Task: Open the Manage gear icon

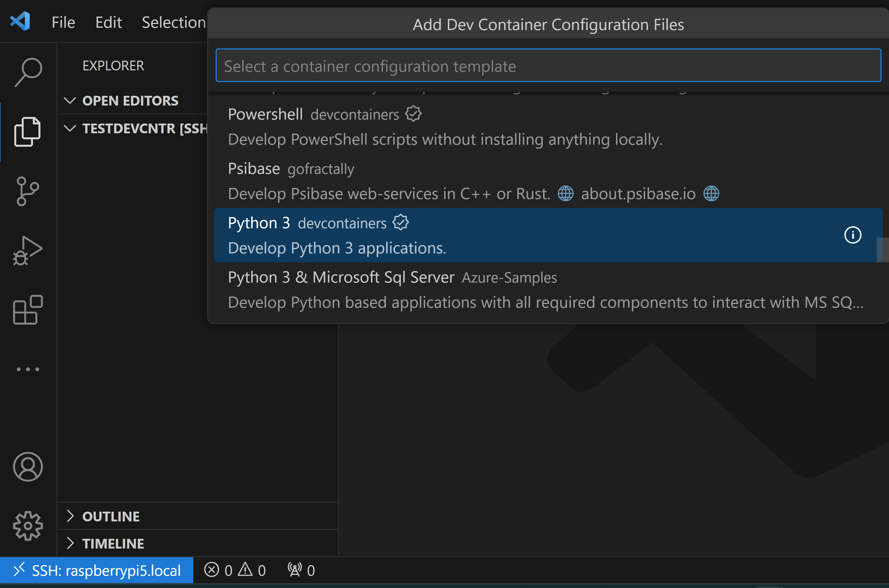Action: click(x=28, y=526)
